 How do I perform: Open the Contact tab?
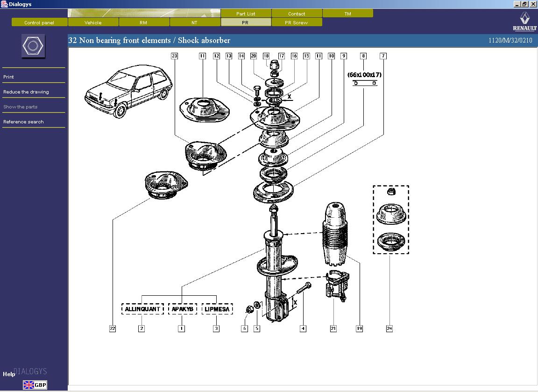coord(297,14)
